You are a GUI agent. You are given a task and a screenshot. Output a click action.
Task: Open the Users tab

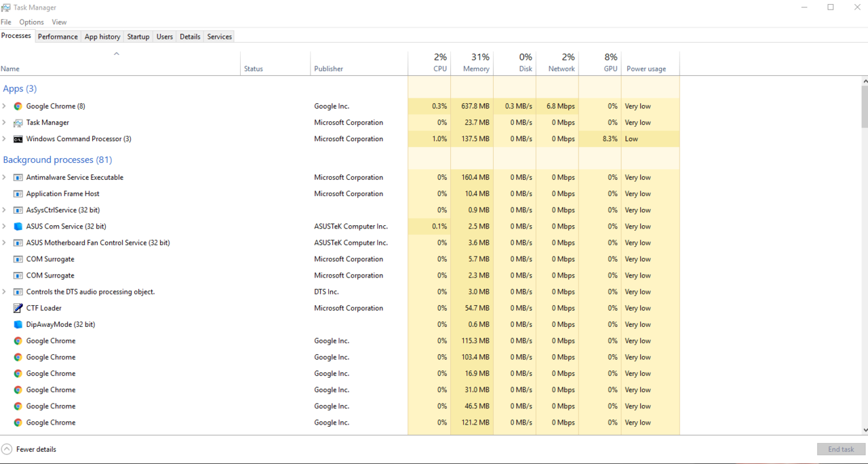(x=165, y=37)
